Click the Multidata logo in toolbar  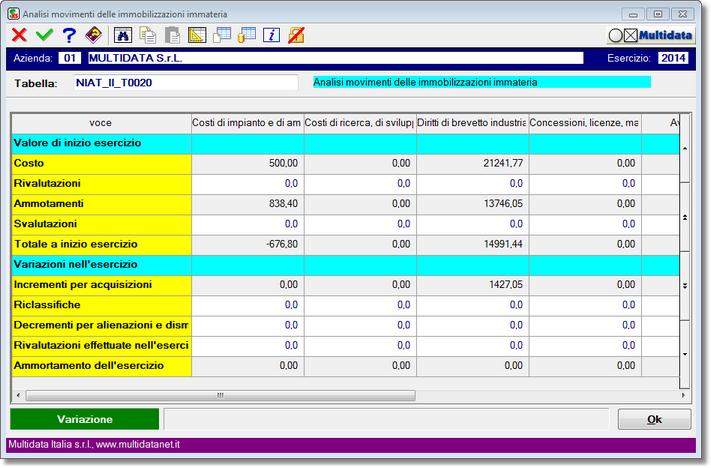(651, 35)
